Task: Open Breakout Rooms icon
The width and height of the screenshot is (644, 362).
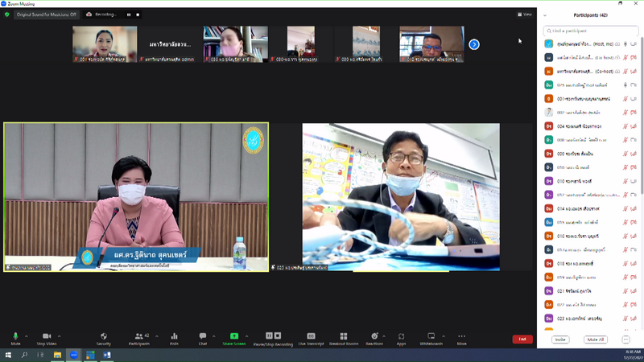Action: point(344,336)
